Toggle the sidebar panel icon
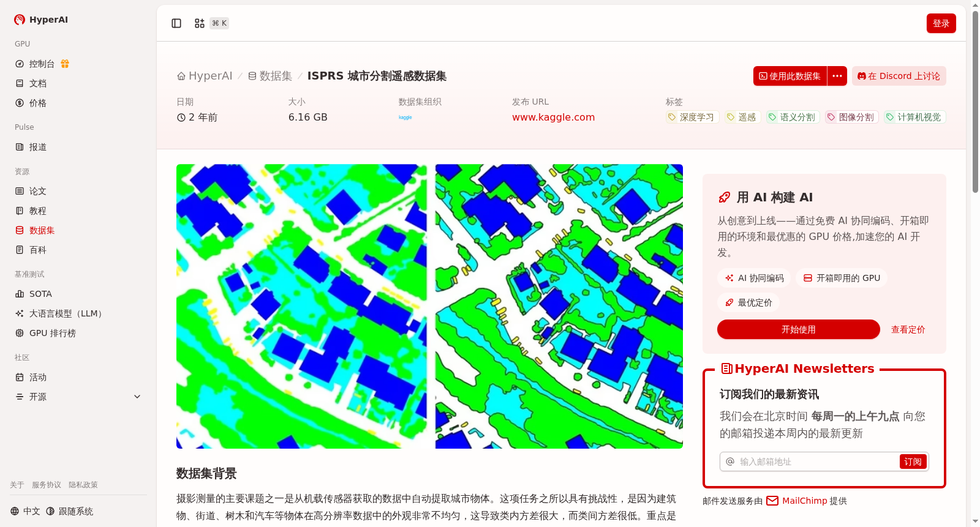 click(x=176, y=23)
